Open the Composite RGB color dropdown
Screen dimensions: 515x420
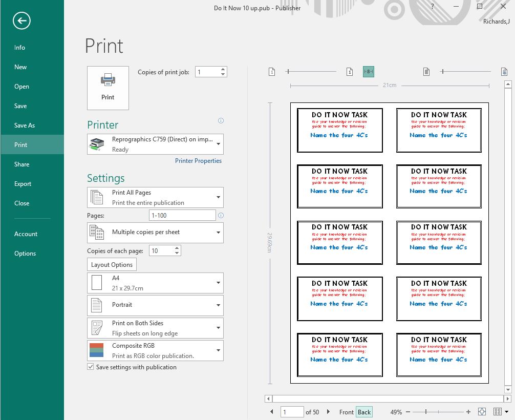pyautogui.click(x=155, y=350)
